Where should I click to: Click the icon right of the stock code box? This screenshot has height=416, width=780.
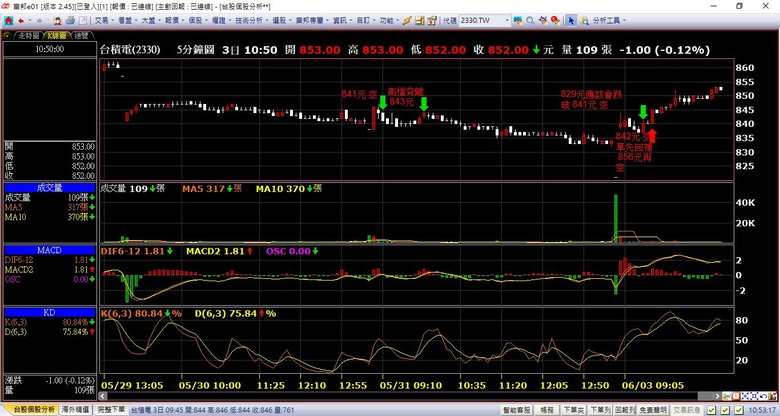tap(518, 20)
